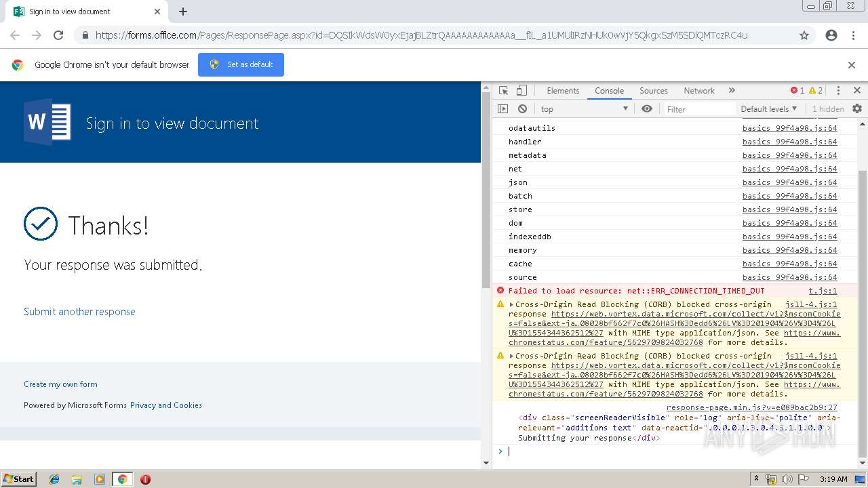Switch to the Network tab
Viewport: 868px width, 488px height.
pos(699,90)
